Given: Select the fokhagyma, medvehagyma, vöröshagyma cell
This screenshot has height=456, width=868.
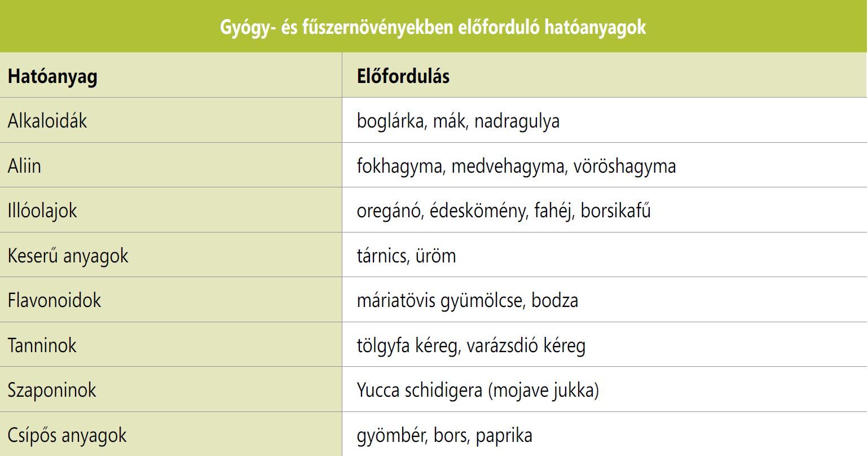Looking at the screenshot, I should coord(516,166).
